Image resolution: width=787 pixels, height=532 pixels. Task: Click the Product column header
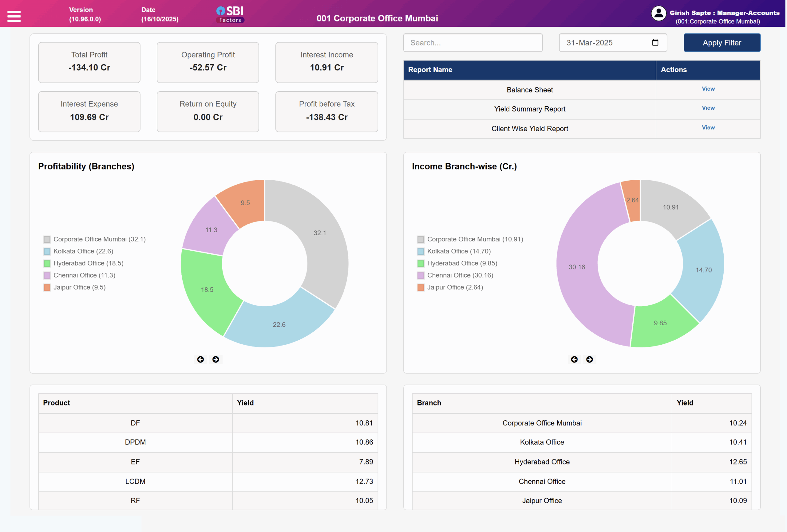point(57,403)
